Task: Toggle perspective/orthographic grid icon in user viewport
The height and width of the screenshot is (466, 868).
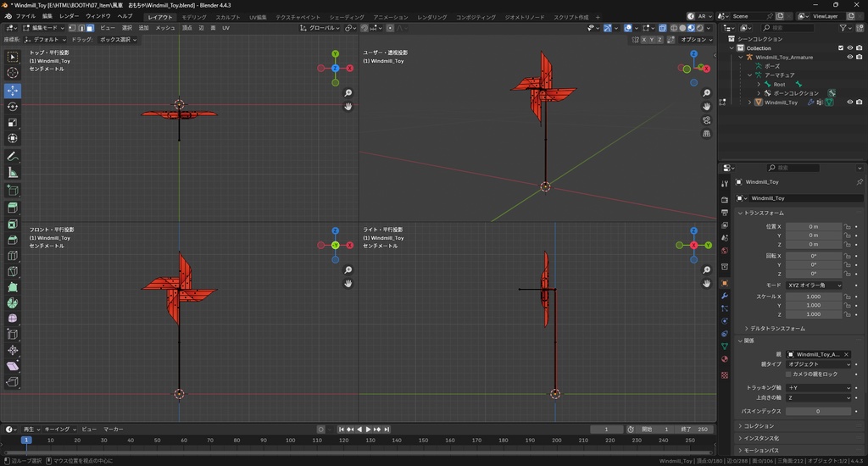Action: point(706,133)
